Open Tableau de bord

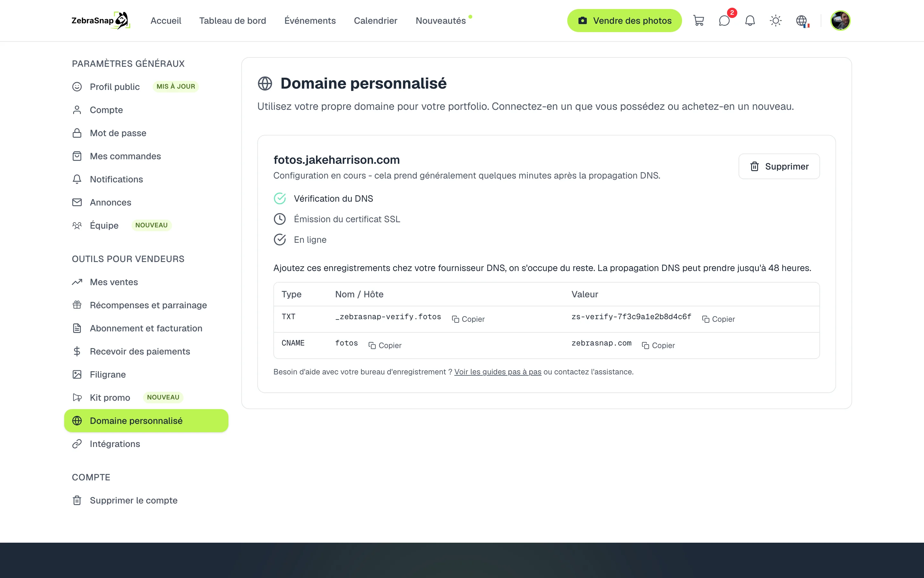pyautogui.click(x=233, y=21)
